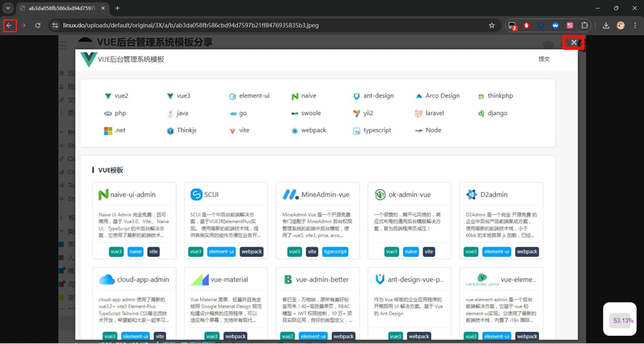Image resolution: width=644 pixels, height=344 pixels.
Task: Select the go filter tag
Action: point(238,113)
